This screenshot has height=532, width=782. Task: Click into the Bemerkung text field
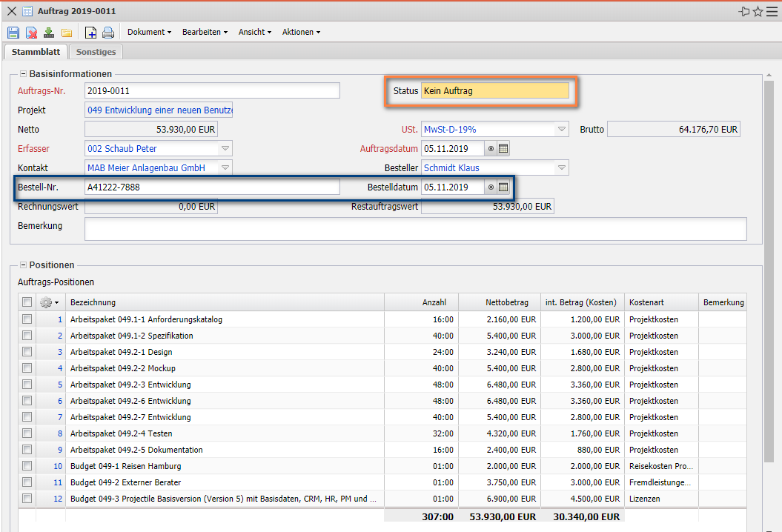[415, 229]
